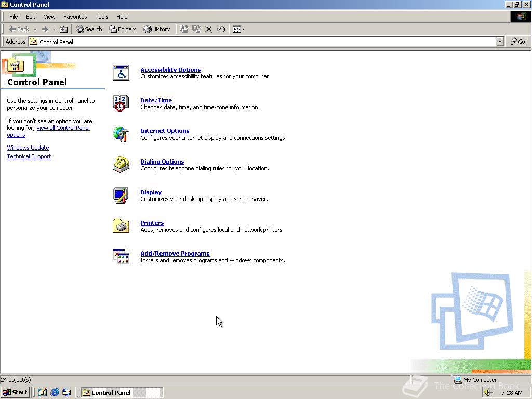Open the Date/Time link
532x399 pixels.
click(156, 100)
